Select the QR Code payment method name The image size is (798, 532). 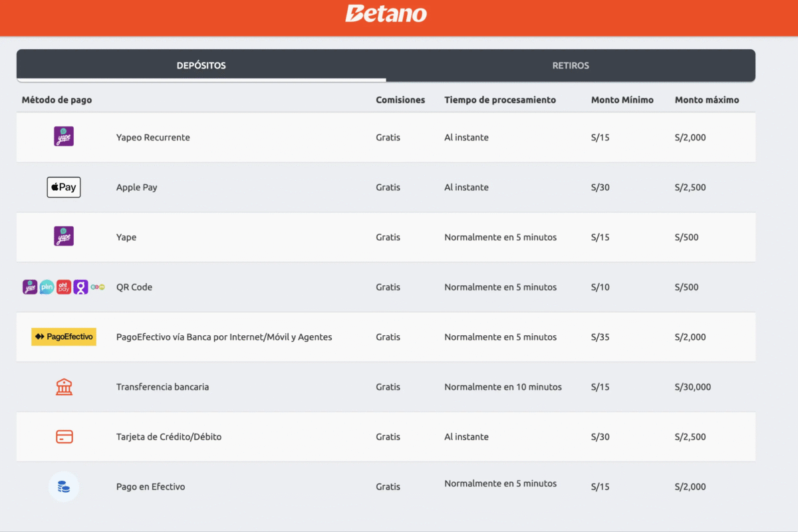[134, 287]
